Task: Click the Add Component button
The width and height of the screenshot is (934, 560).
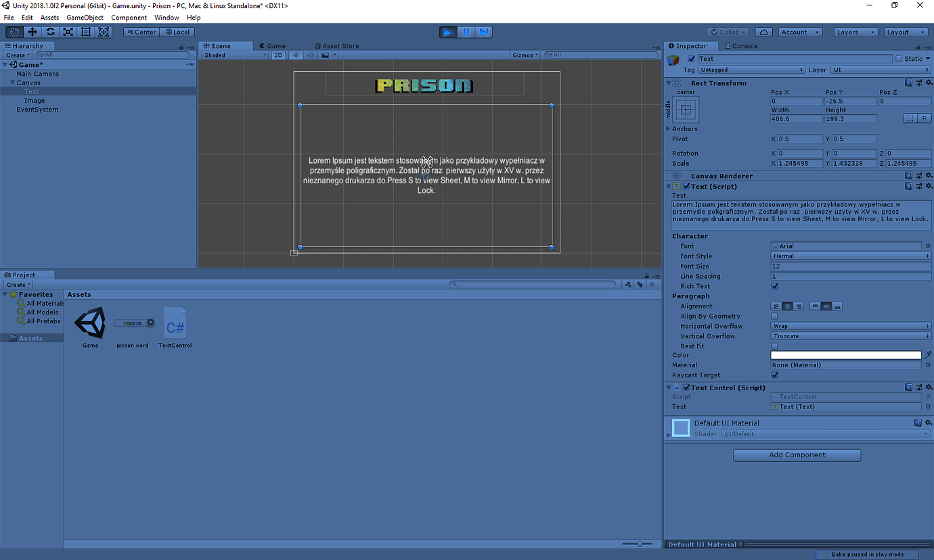Action: coord(797,455)
